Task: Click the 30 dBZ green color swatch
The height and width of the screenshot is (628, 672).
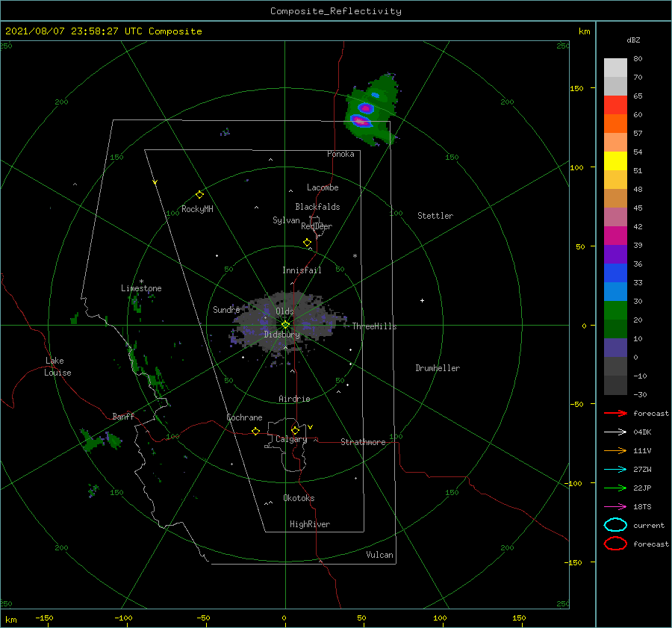Action: [615, 311]
